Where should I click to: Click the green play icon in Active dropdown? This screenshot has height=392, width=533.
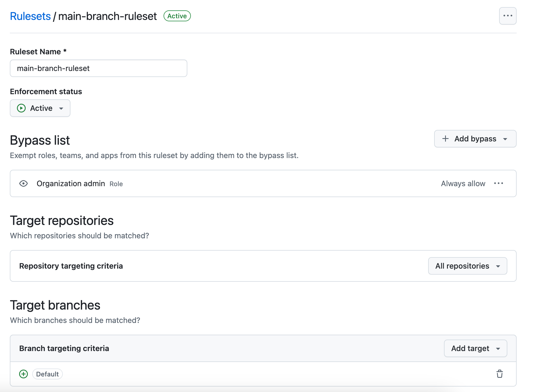point(21,108)
